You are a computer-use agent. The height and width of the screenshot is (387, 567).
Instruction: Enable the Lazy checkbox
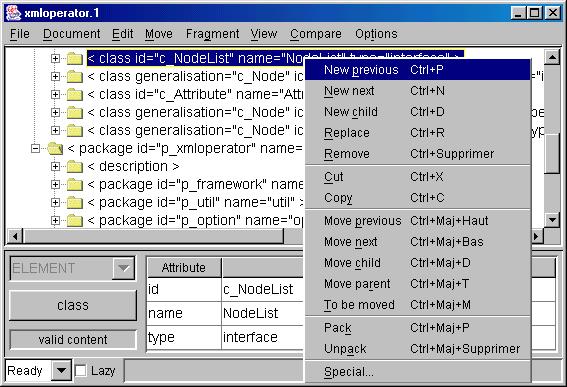[x=80, y=371]
